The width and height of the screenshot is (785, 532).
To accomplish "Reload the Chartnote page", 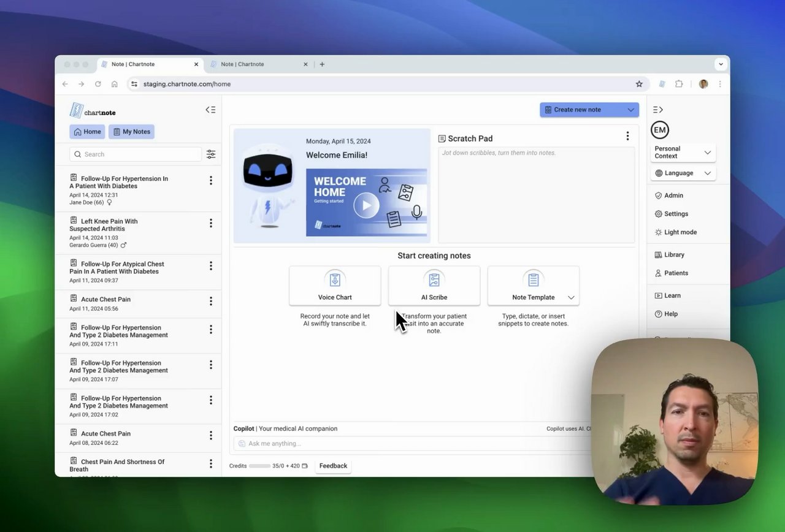I will tap(98, 84).
